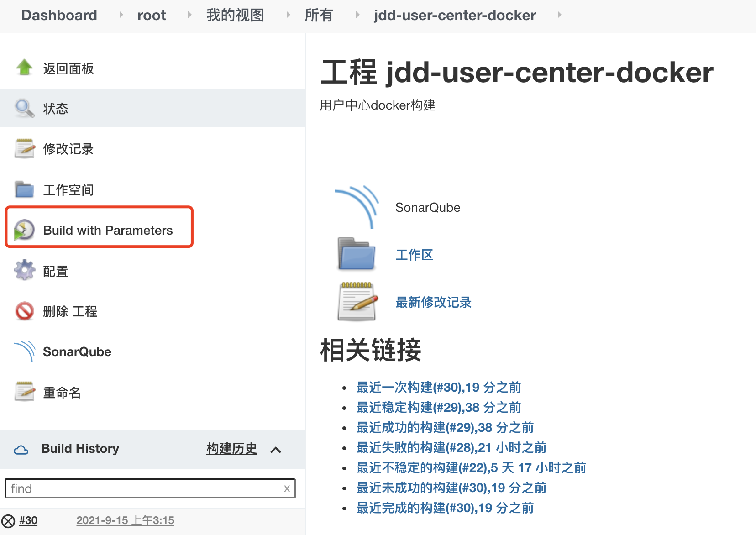Open build #30 link
Viewport: 756px width, 535px height.
point(28,520)
